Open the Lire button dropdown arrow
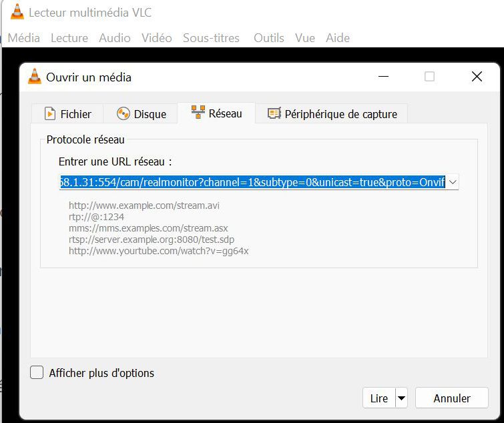504x423 pixels. click(401, 398)
